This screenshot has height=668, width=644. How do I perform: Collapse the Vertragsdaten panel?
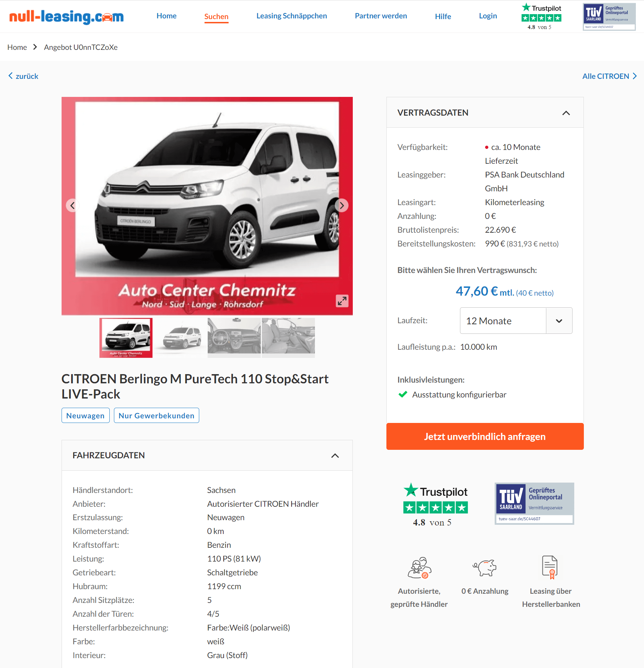566,113
